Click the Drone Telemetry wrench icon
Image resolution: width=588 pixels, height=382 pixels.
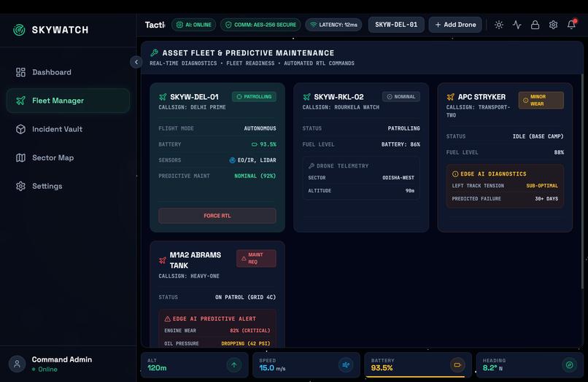point(312,165)
